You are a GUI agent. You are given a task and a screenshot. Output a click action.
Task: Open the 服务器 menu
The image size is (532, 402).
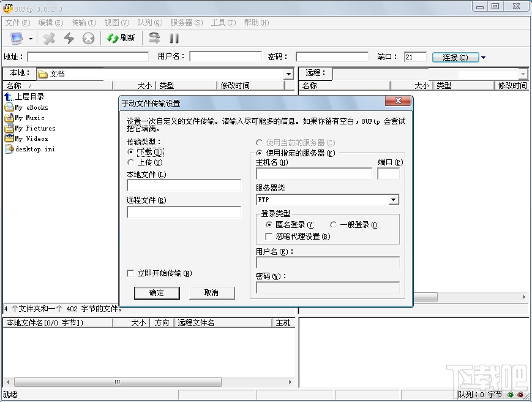[187, 23]
